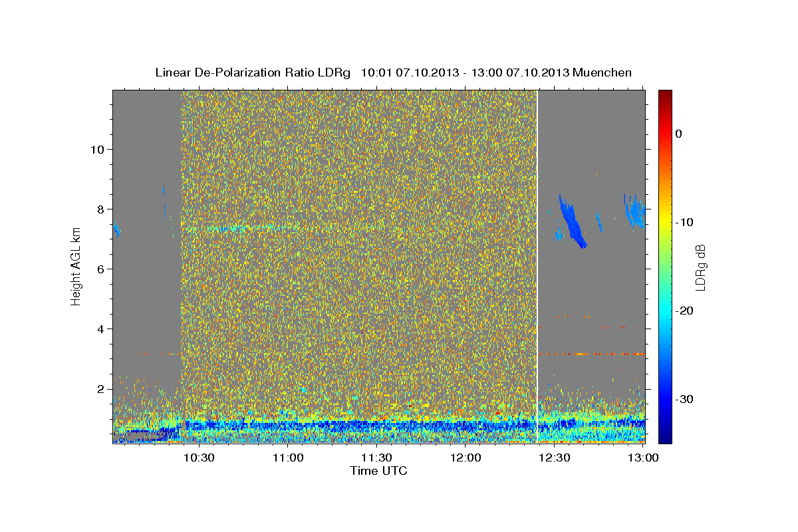Click the 11:00 time tick label
Viewport: 798px width, 532px height.
pyautogui.click(x=289, y=458)
